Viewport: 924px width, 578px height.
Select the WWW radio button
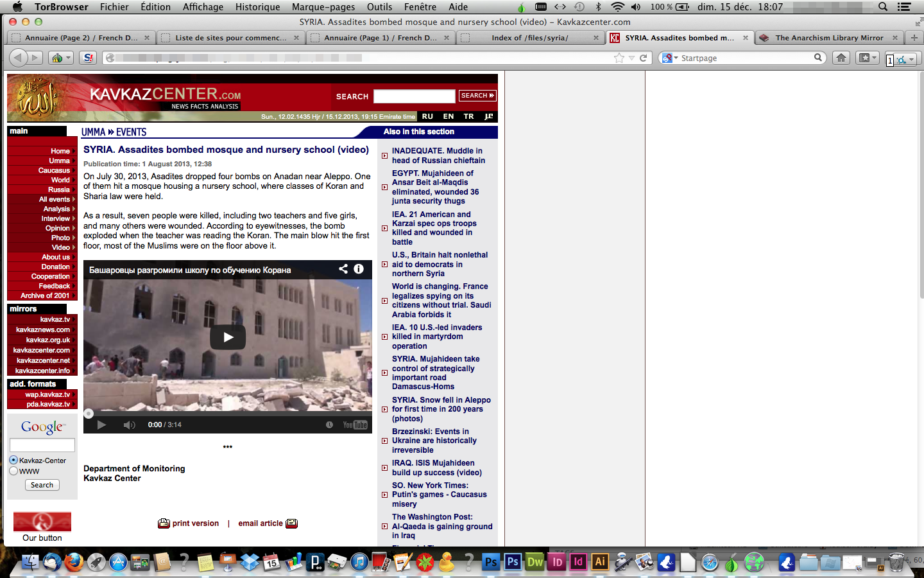13,471
